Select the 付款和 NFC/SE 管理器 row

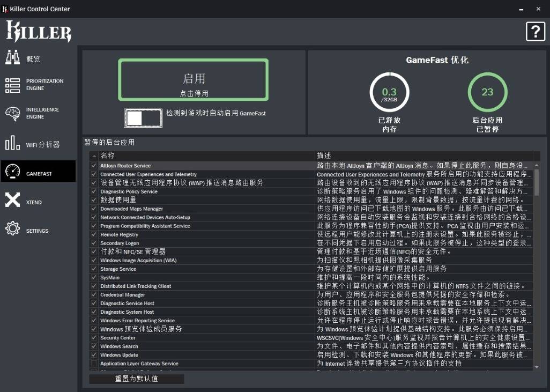311,252
